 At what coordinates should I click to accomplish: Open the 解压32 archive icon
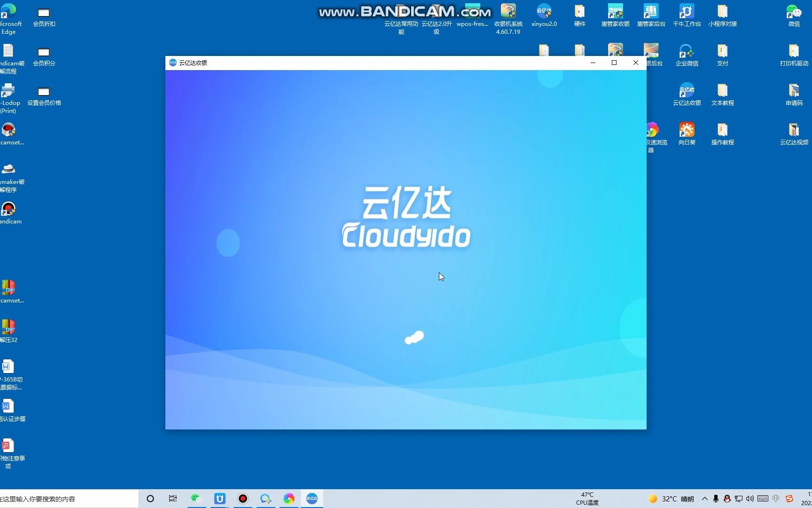[8, 331]
